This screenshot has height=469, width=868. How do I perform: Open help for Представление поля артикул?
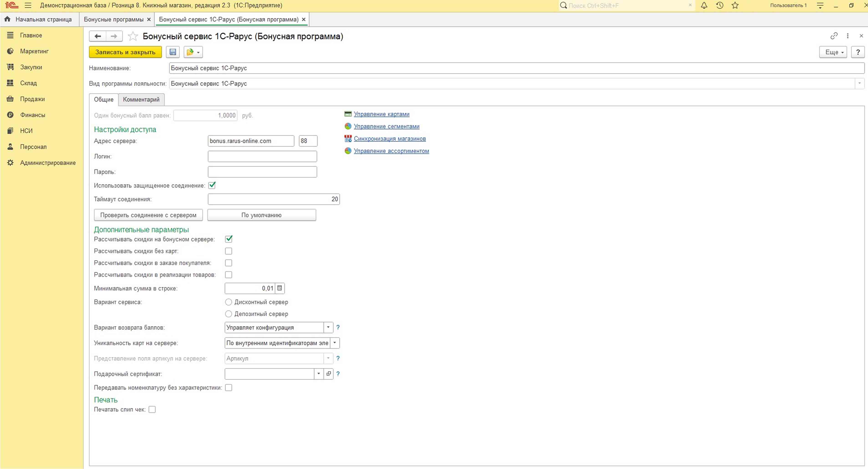click(x=338, y=358)
